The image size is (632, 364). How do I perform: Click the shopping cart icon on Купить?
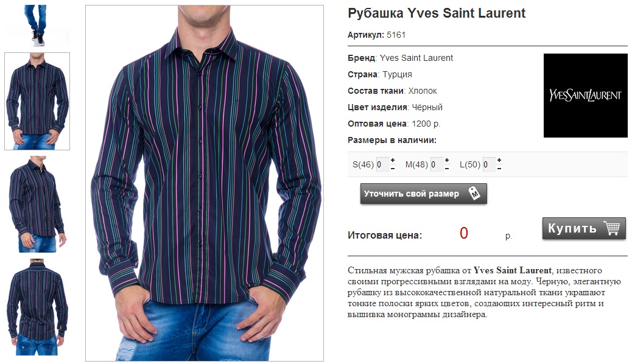(611, 228)
